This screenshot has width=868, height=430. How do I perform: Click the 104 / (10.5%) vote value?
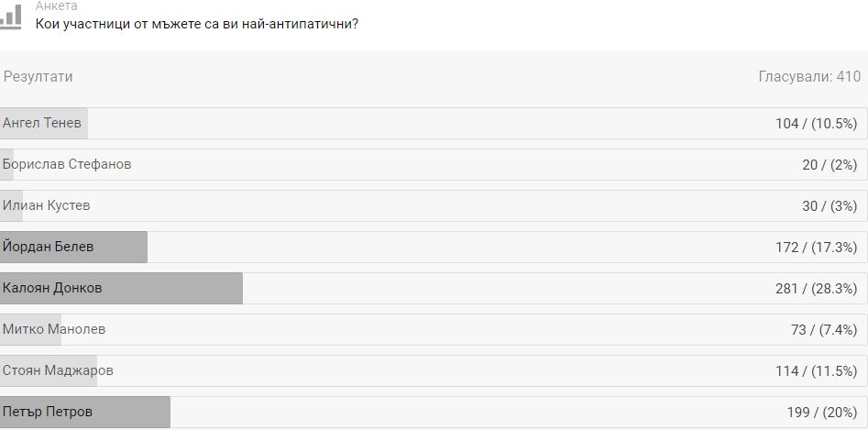[816, 124]
